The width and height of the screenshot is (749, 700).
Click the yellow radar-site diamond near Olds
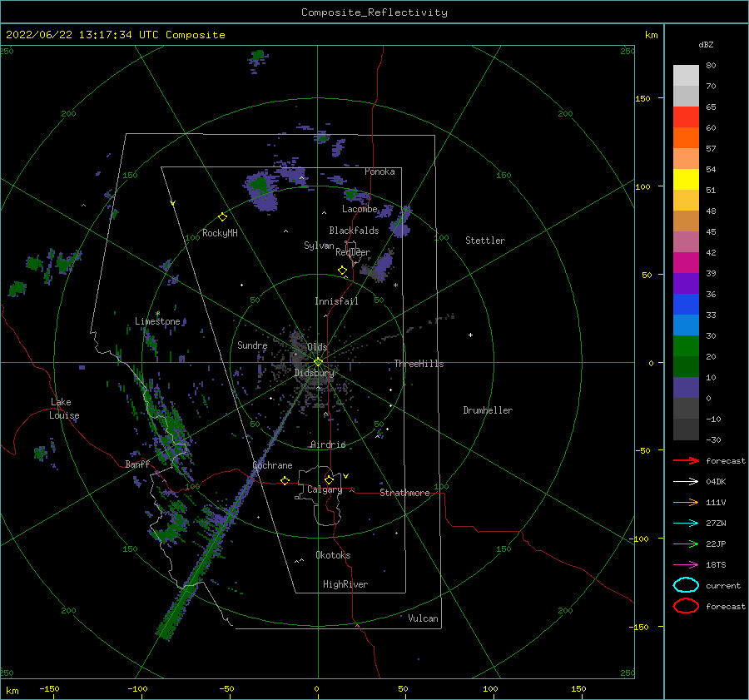[318, 362]
